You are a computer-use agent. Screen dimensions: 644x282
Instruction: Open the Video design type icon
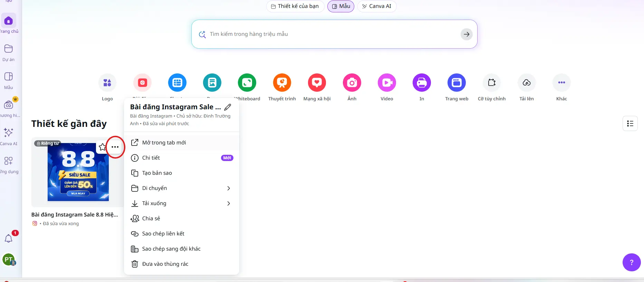pyautogui.click(x=387, y=83)
